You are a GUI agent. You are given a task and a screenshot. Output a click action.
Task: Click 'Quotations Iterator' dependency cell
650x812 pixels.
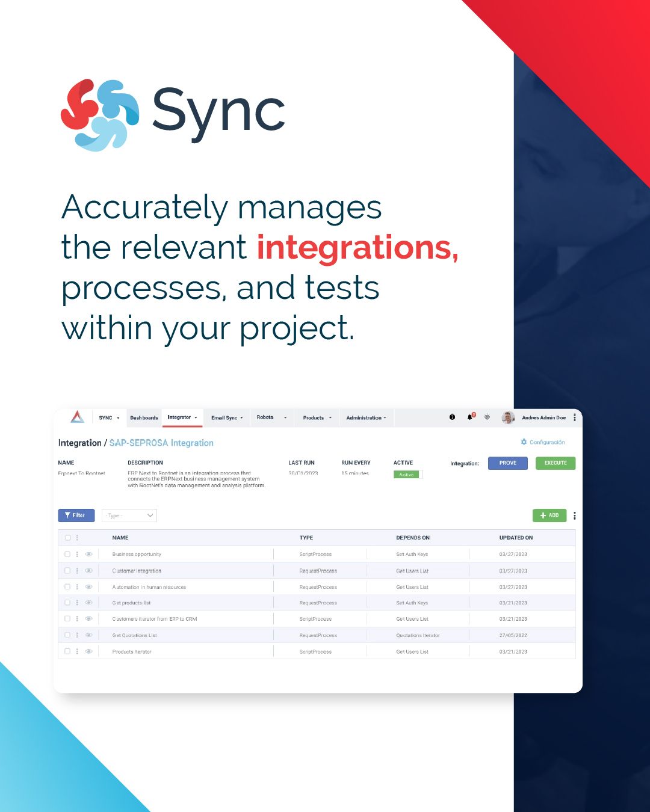click(418, 635)
